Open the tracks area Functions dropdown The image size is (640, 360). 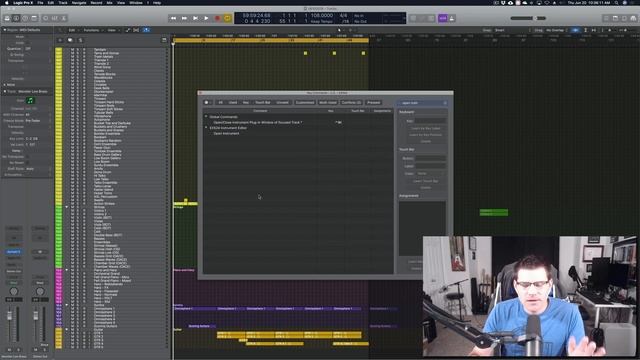tap(93, 30)
